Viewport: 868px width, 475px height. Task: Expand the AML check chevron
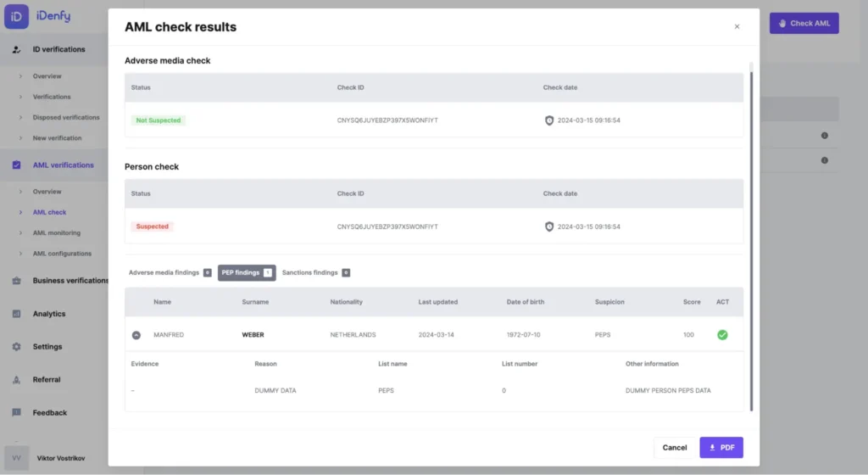click(20, 212)
